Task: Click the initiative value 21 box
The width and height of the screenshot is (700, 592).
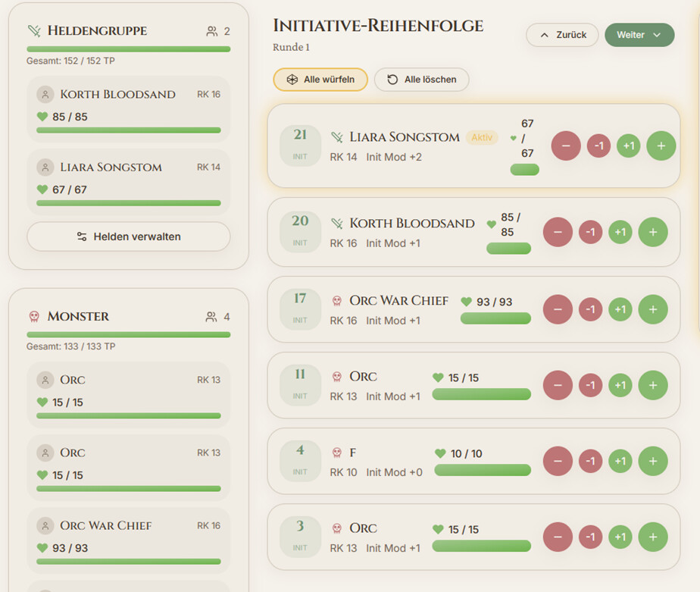Action: pyautogui.click(x=300, y=146)
